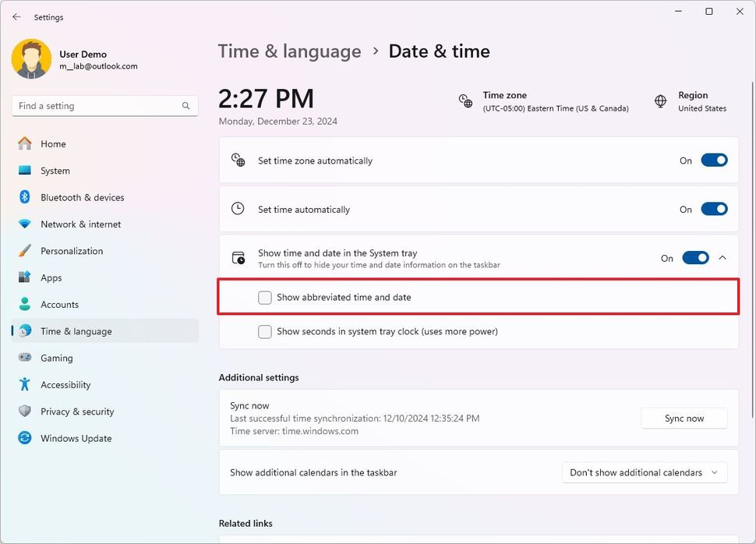Screen dimensions: 756x544
Task: Enable Show abbreviated time and date
Action: [265, 297]
